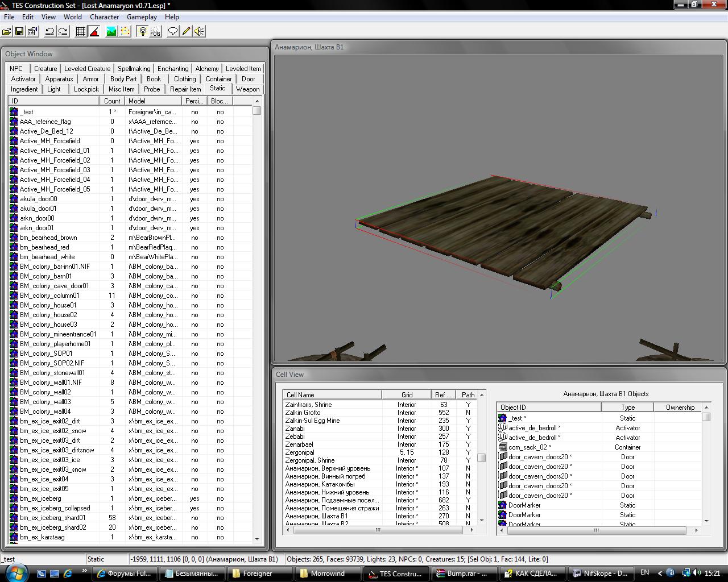Image resolution: width=728 pixels, height=582 pixels.
Task: Sort cell list by Cell Name header
Action: 332,394
